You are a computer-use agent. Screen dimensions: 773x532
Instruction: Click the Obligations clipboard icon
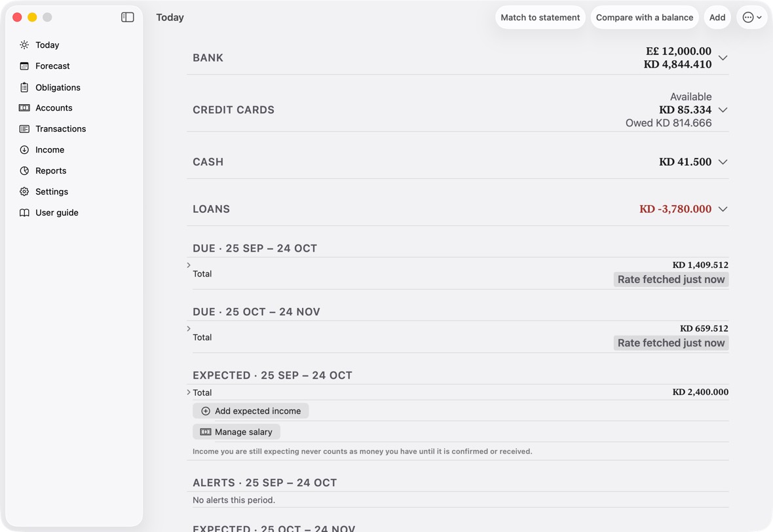[x=24, y=87]
